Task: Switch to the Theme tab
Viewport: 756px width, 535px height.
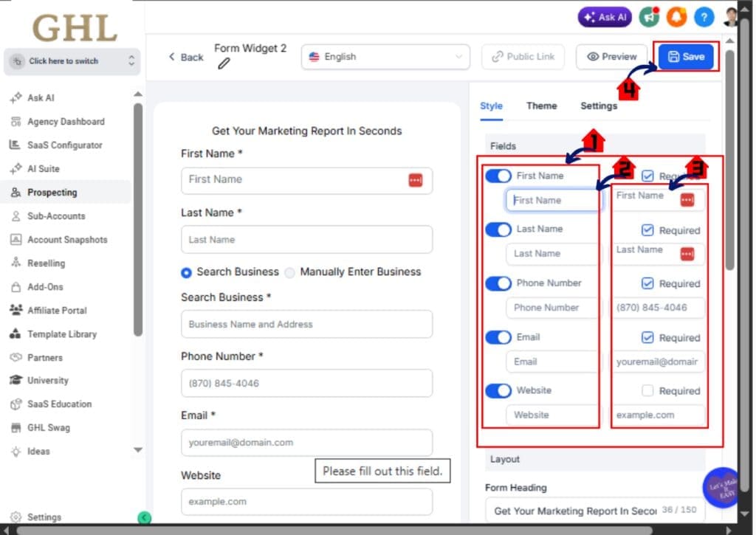Action: point(541,106)
